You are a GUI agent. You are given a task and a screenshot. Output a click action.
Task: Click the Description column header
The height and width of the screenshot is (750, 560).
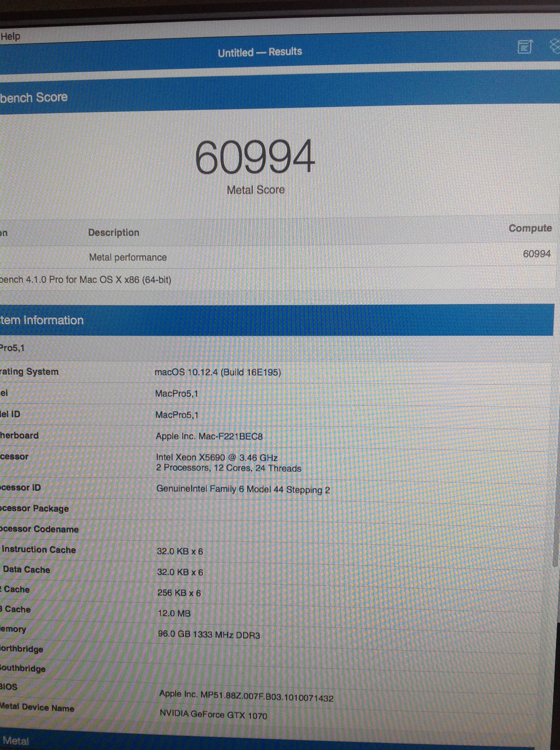tap(114, 233)
